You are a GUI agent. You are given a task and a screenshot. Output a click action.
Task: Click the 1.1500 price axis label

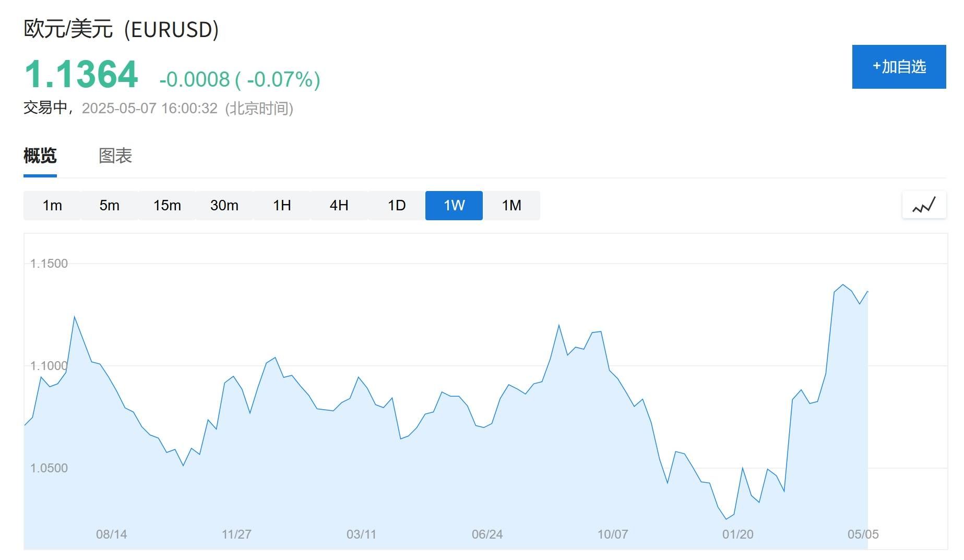49,264
